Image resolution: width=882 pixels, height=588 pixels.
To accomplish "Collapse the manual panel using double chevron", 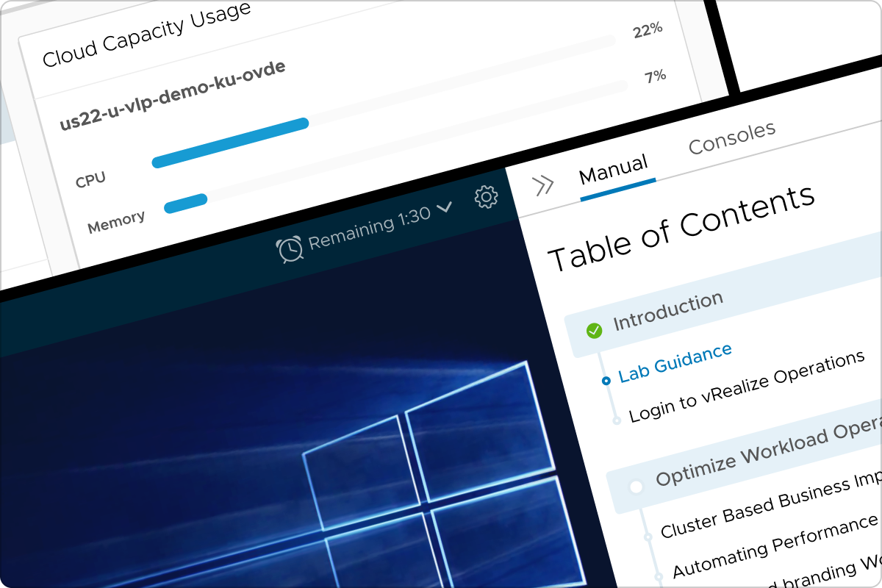I will tap(543, 186).
